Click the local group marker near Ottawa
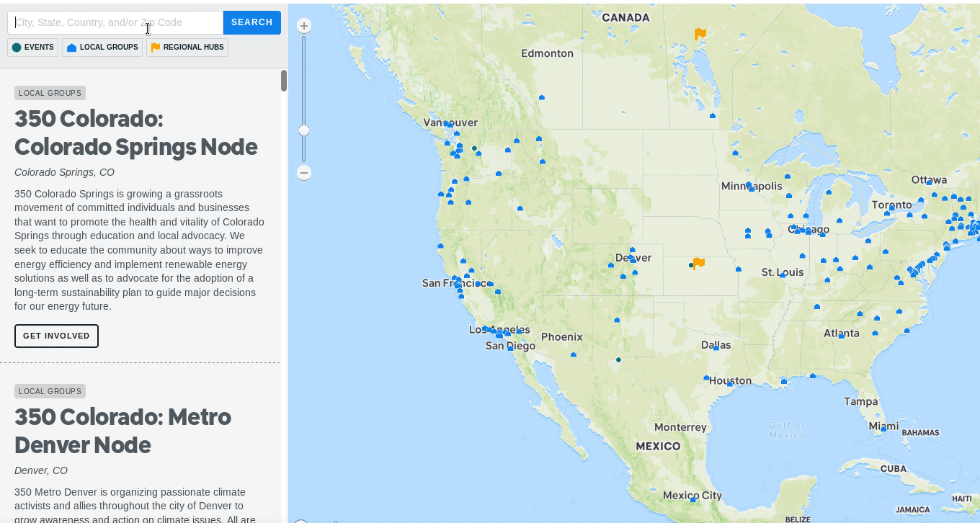Image resolution: width=980 pixels, height=523 pixels. (929, 183)
